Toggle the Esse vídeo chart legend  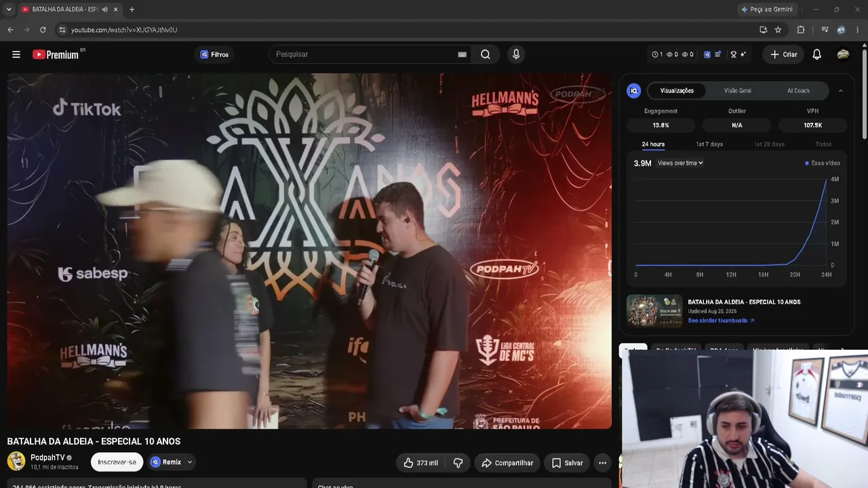(823, 163)
